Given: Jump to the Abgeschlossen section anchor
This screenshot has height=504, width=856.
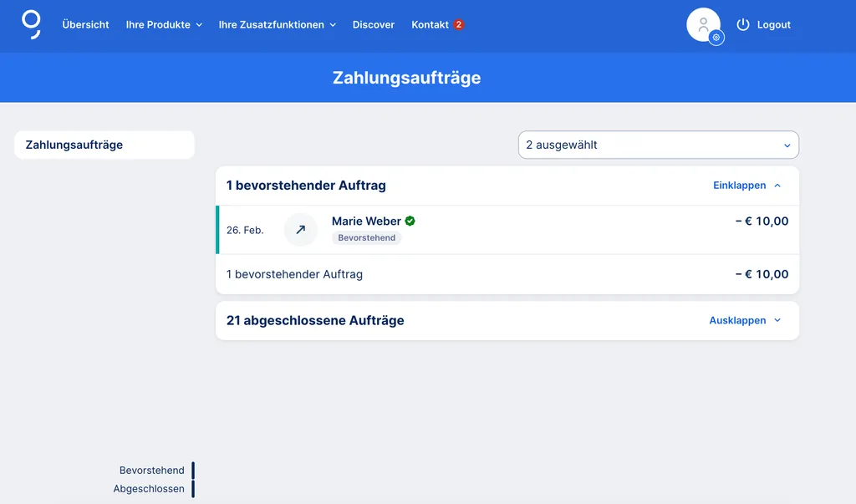Looking at the screenshot, I should (149, 489).
